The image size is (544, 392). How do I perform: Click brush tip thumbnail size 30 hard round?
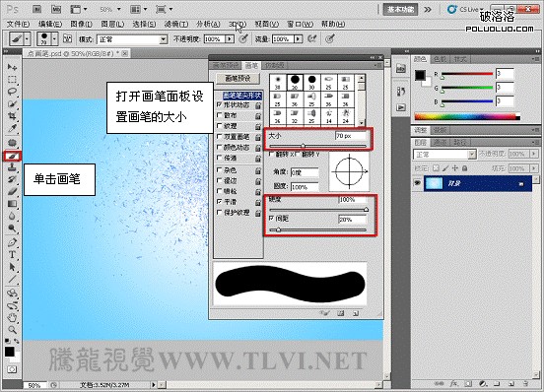[x=311, y=83]
